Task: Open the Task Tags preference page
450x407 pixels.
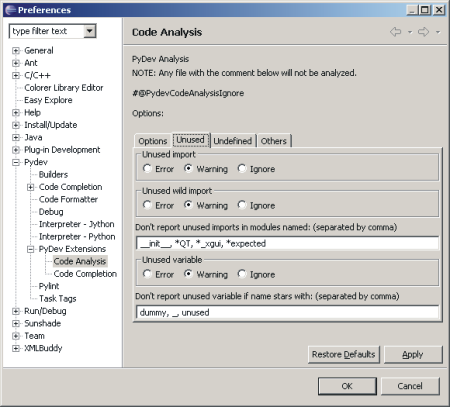Action: (58, 298)
